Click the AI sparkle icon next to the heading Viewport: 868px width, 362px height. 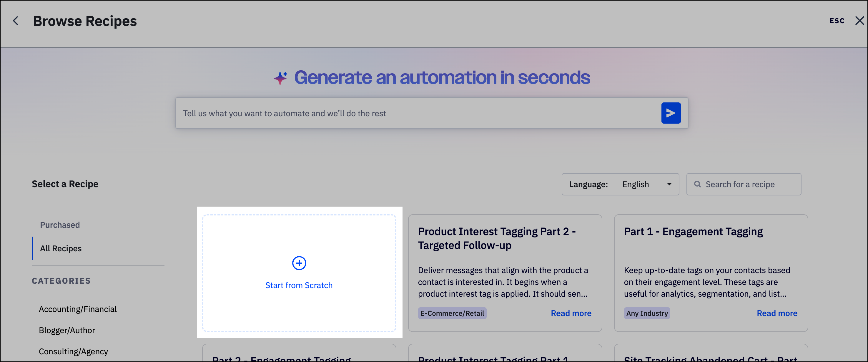point(280,77)
